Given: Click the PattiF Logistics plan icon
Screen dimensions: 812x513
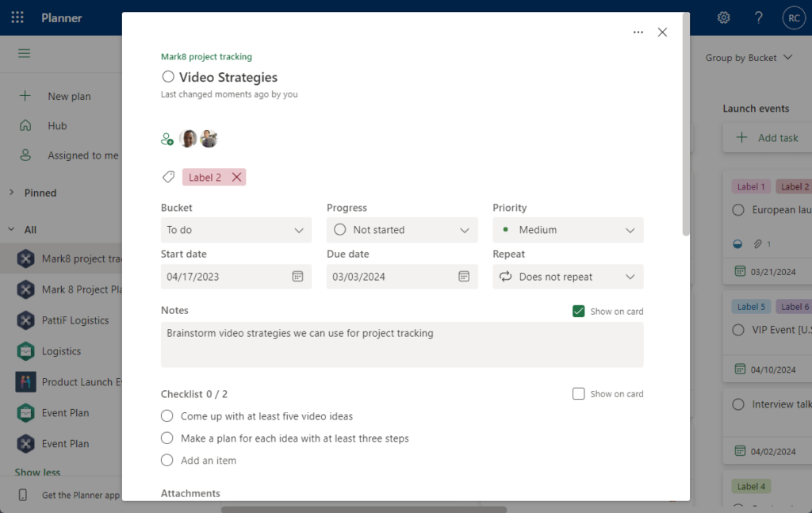Looking at the screenshot, I should point(25,320).
